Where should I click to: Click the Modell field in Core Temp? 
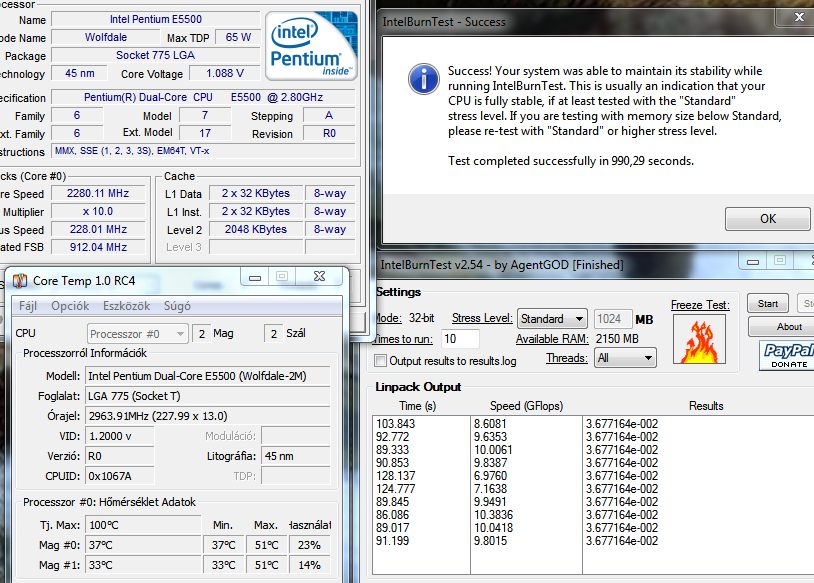(208, 376)
